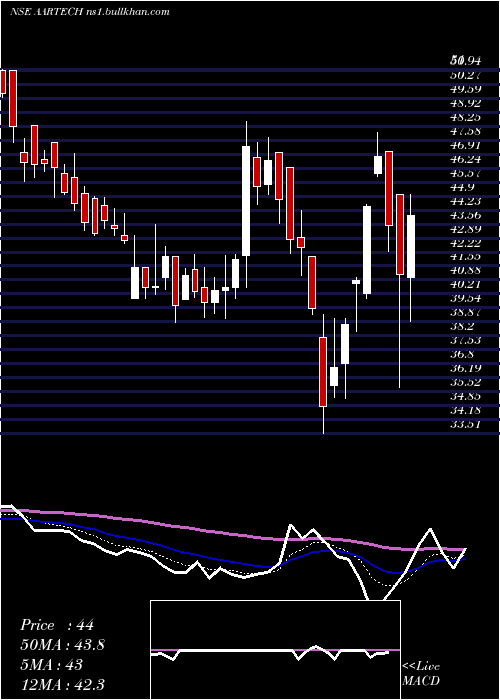Image resolution: width=500 pixels, height=700 pixels.
Task: Click the 46.24 price level label
Action: (465, 159)
